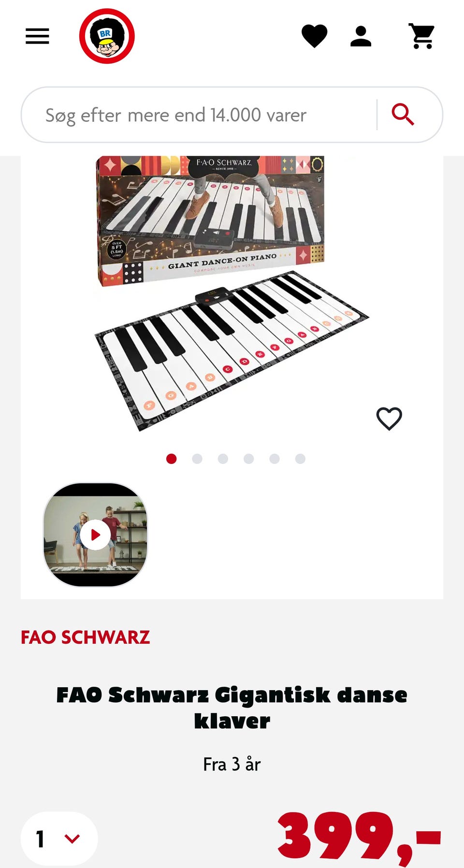Select the last carousel dot
This screenshot has width=464, height=868.
[x=300, y=459]
